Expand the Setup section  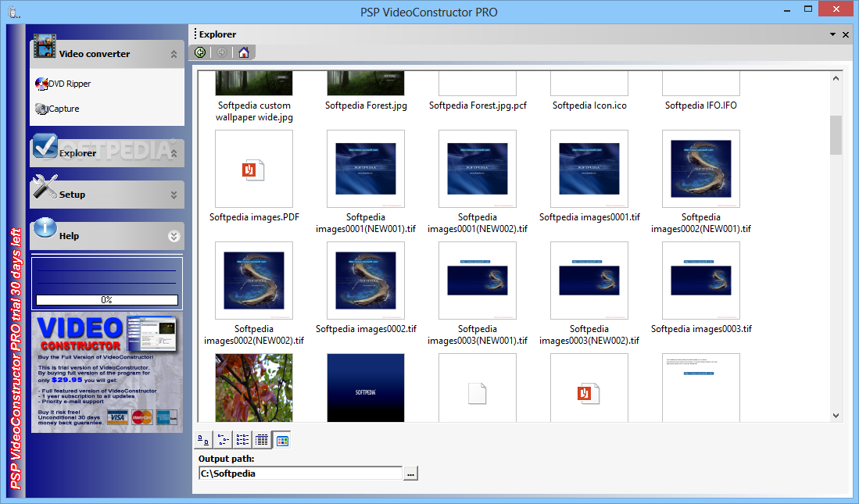click(174, 195)
